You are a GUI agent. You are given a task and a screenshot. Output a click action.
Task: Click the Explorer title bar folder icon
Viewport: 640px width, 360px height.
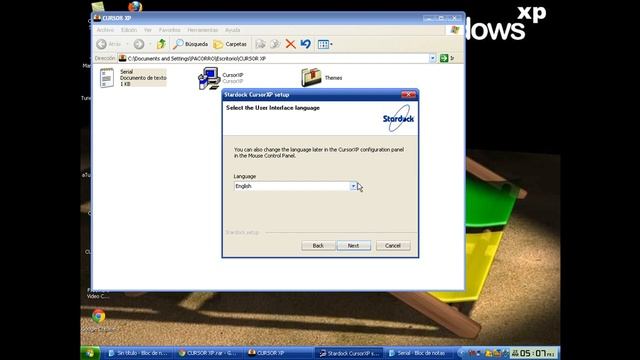click(98, 18)
